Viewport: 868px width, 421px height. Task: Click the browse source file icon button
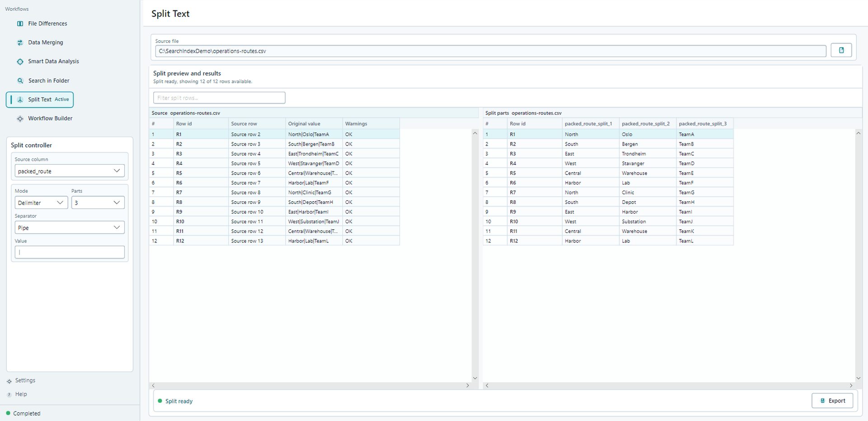click(x=841, y=50)
